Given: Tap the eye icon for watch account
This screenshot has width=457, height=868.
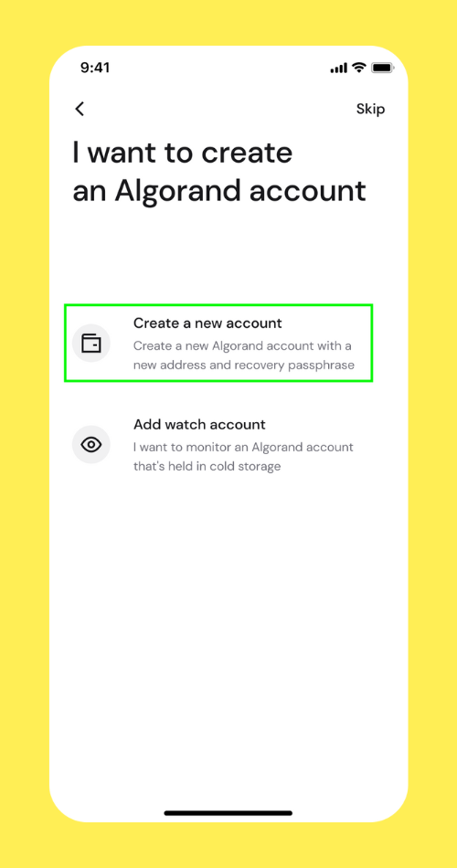Looking at the screenshot, I should coord(91,445).
